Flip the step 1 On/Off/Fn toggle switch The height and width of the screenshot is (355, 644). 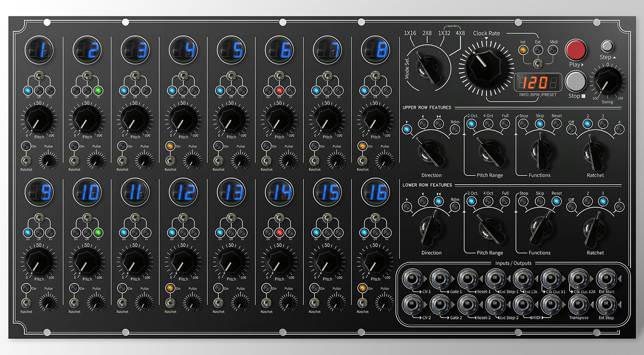(x=39, y=76)
